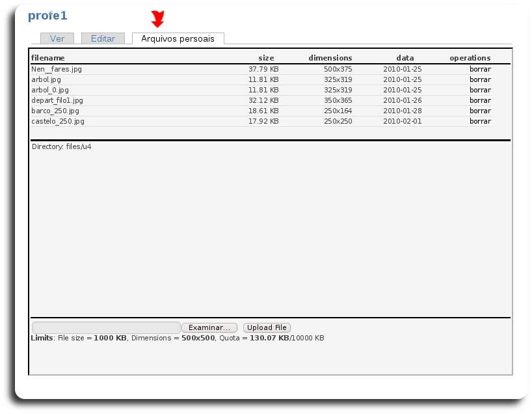Open the file browser with Examinar button
Viewport: 532px width, 414px height.
[x=209, y=327]
